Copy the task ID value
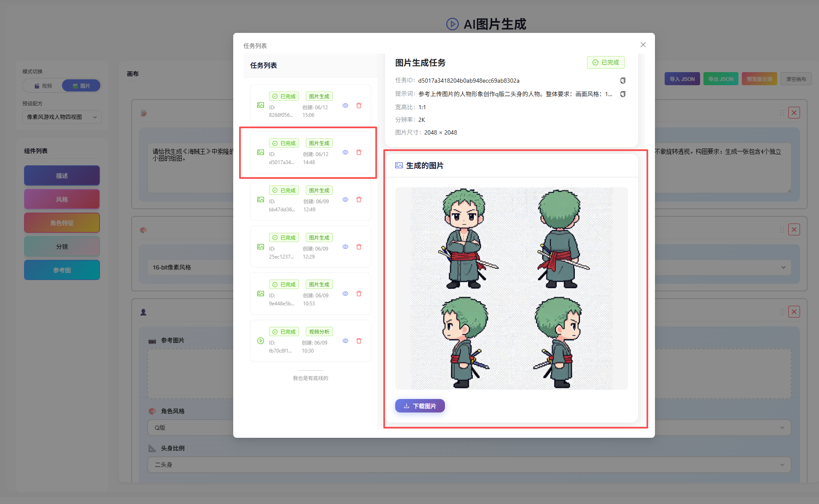The height and width of the screenshot is (504, 819). tap(622, 81)
